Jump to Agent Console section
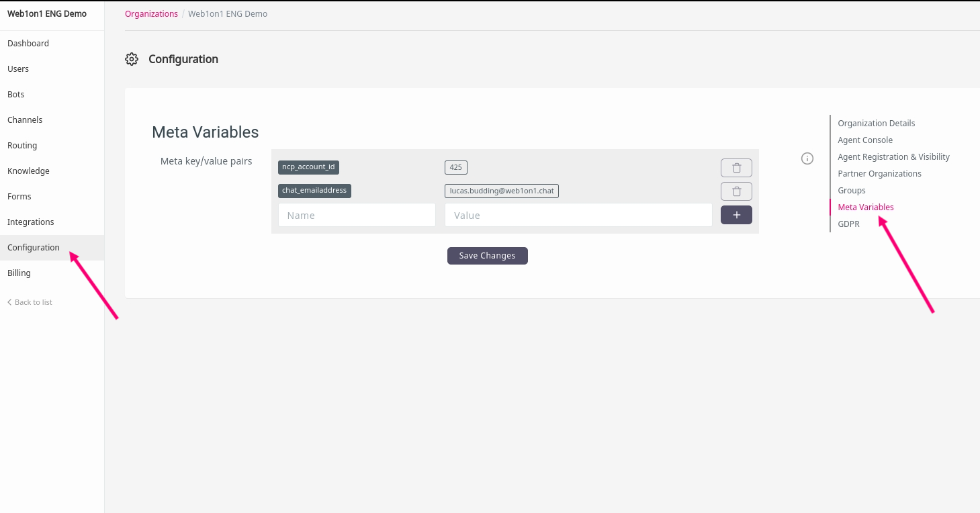Viewport: 980px width, 513px height. pos(865,140)
